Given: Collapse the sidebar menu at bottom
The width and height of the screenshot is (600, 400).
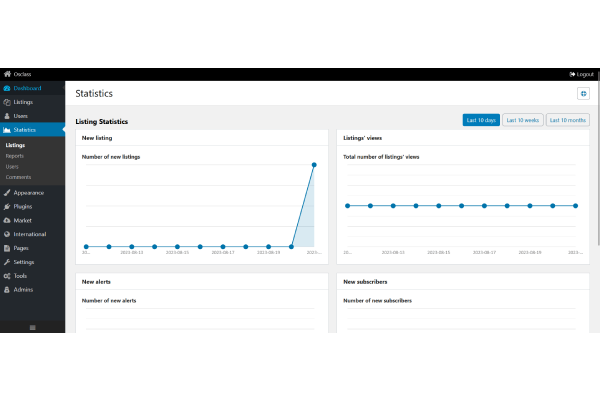Looking at the screenshot, I should click(x=32, y=327).
